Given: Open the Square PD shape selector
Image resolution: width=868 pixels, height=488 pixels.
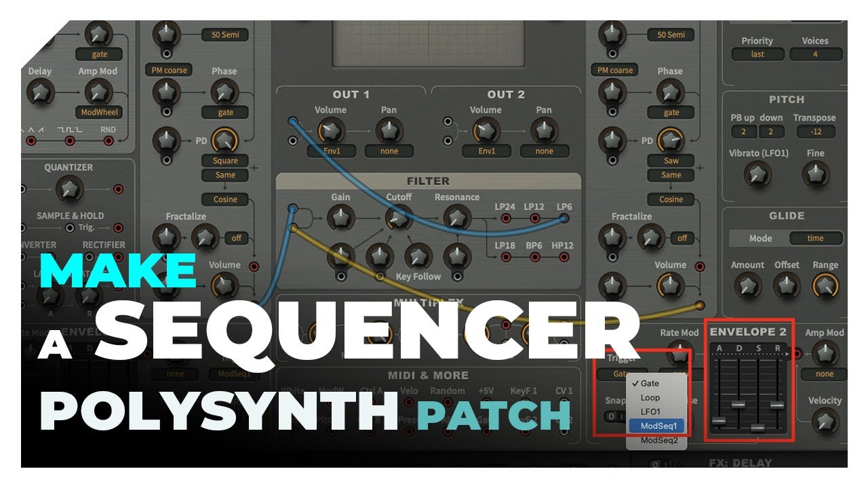Looking at the screenshot, I should click(x=225, y=161).
